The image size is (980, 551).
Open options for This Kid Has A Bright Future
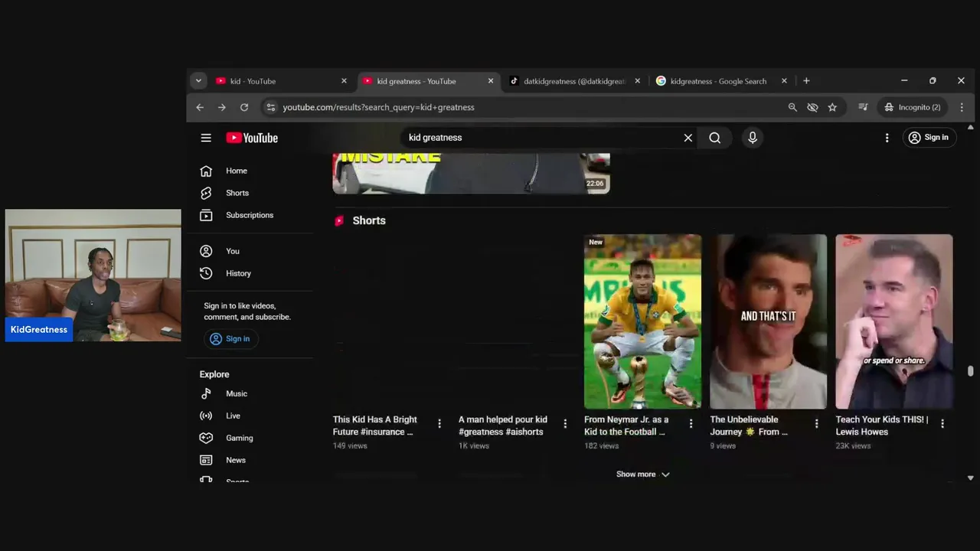click(439, 423)
